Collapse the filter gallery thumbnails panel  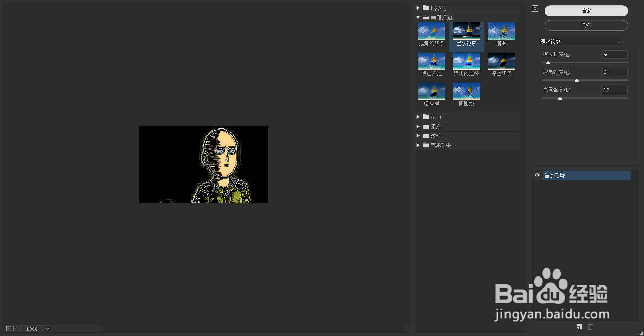[535, 8]
